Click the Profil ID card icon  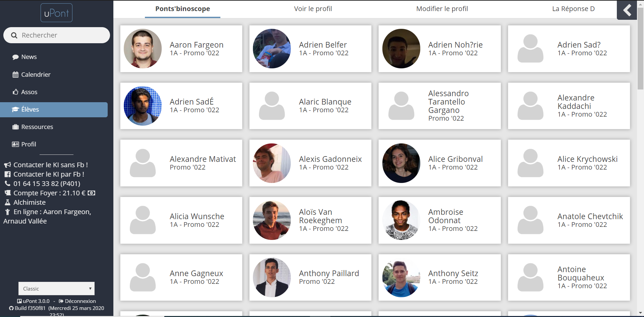point(15,144)
